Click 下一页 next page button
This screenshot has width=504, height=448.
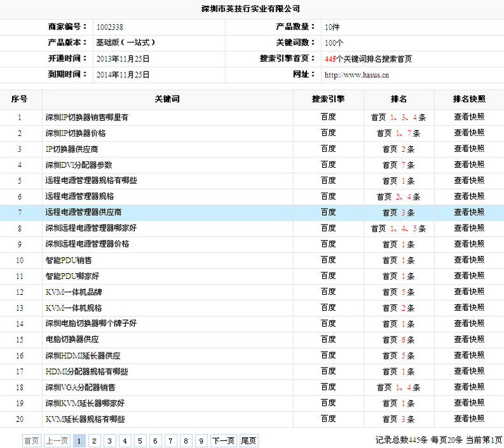(223, 440)
